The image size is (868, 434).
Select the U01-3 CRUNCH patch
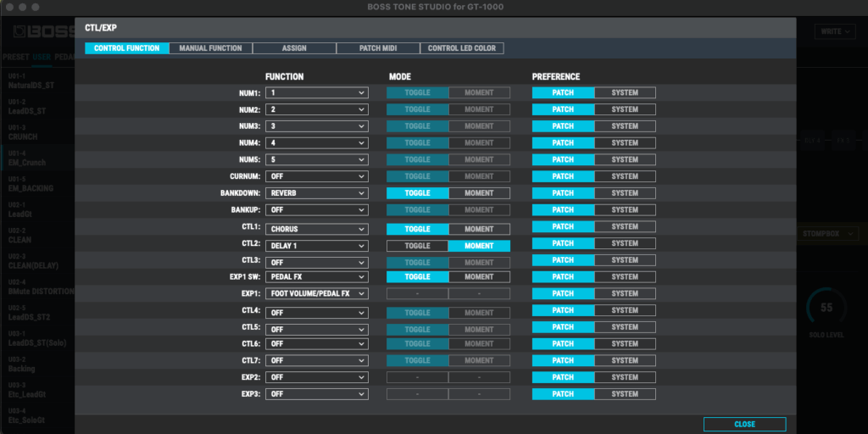[x=37, y=132]
